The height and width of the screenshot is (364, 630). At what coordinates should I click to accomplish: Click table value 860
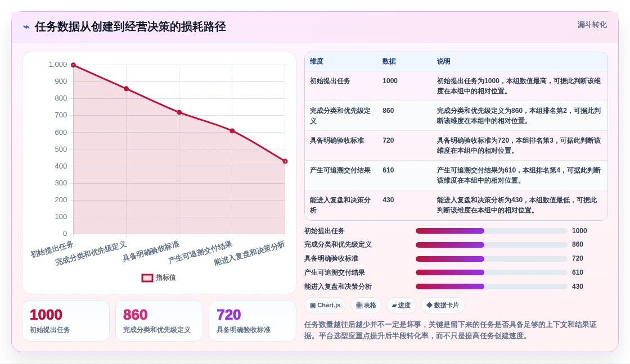point(388,111)
